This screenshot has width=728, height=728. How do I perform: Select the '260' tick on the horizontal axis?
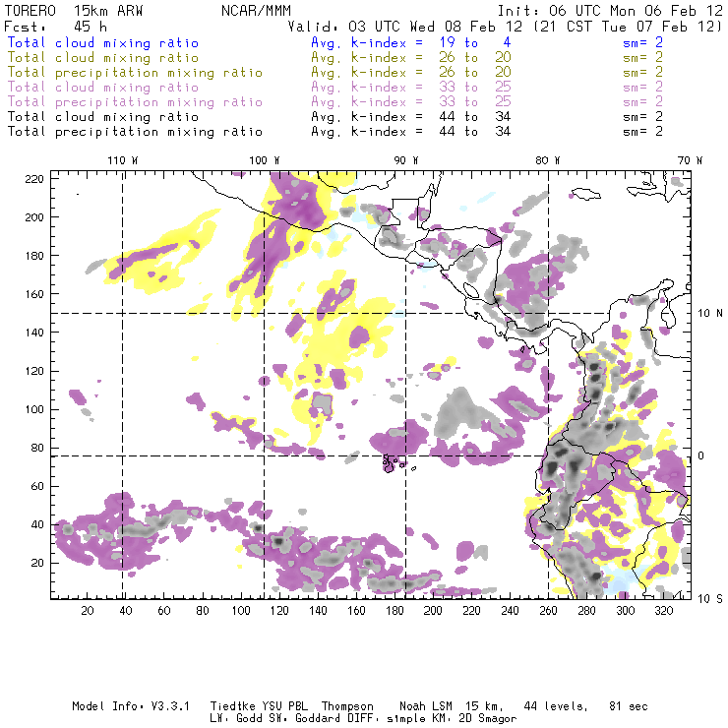(548, 611)
